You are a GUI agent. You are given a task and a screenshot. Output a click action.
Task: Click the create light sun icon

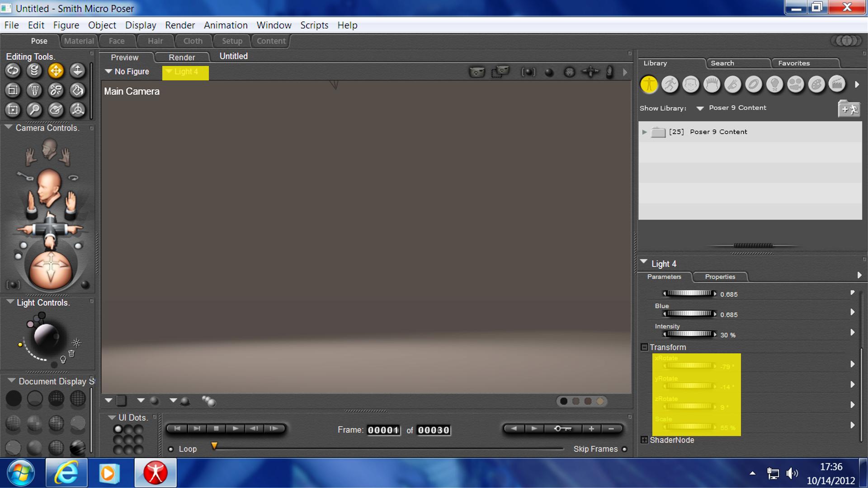point(76,343)
